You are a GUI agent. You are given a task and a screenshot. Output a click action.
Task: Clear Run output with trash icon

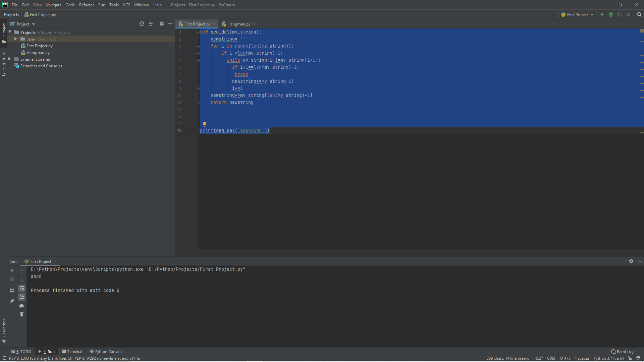[22, 314]
